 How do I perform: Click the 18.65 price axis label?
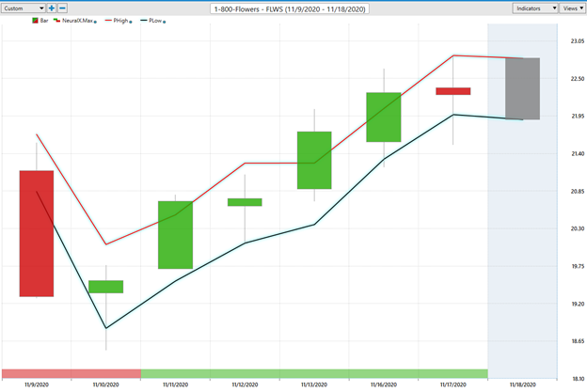tap(578, 341)
